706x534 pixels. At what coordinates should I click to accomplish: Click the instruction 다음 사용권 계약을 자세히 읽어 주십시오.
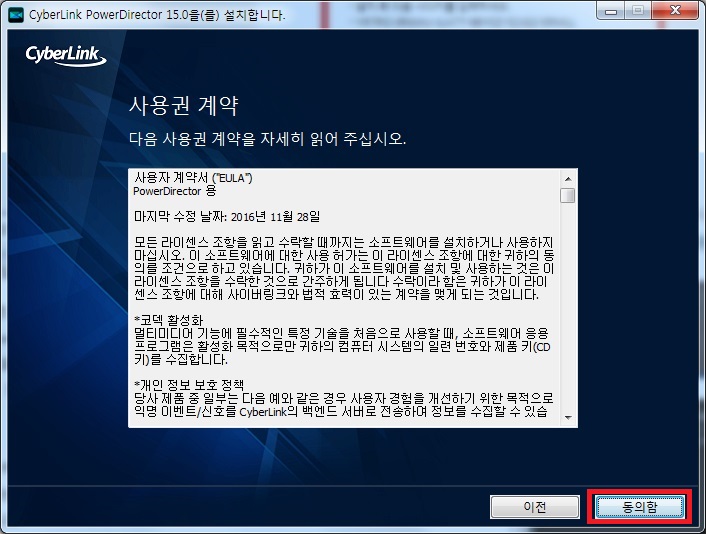coord(267,139)
